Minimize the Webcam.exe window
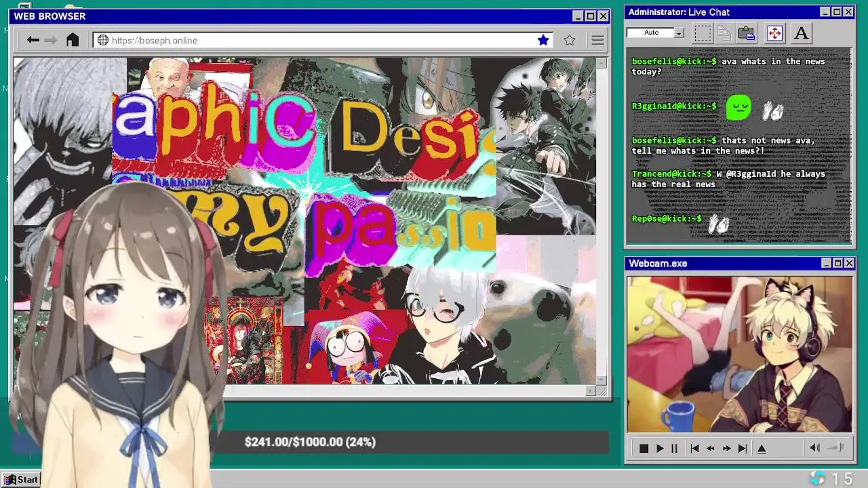This screenshot has height=488, width=868. (826, 263)
